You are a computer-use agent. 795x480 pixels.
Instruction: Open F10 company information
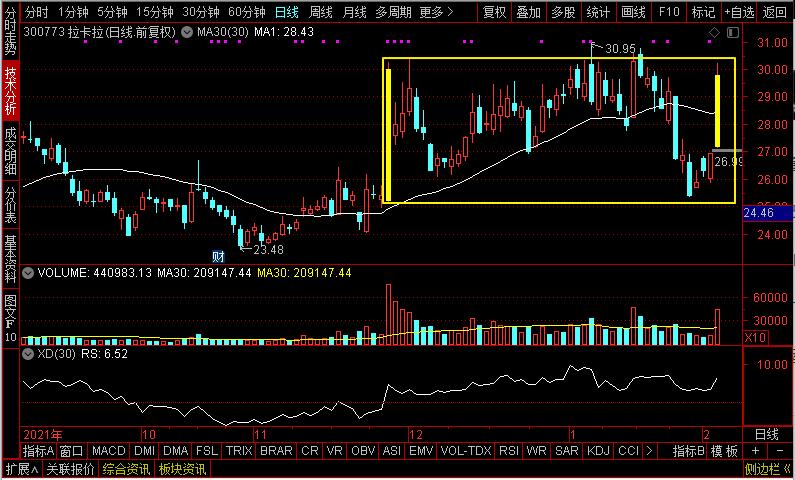(669, 12)
